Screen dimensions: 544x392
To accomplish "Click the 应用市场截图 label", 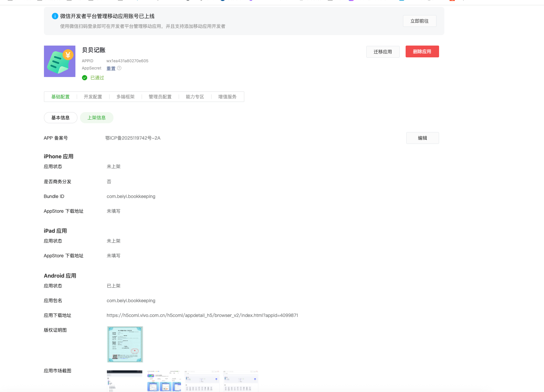I will [x=58, y=371].
